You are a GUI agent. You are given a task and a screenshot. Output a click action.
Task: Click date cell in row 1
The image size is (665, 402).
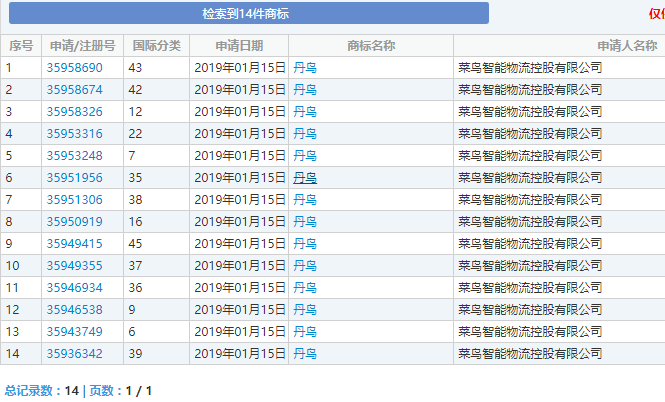pyautogui.click(x=240, y=67)
